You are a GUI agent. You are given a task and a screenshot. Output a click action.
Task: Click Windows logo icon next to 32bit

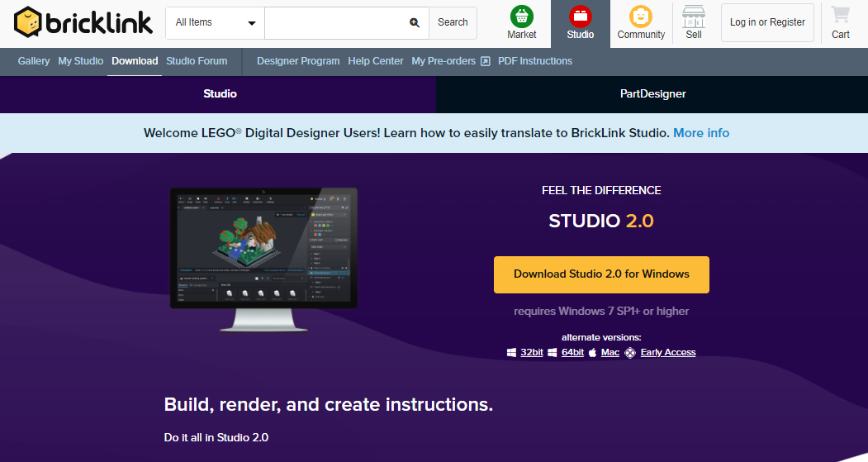click(511, 353)
